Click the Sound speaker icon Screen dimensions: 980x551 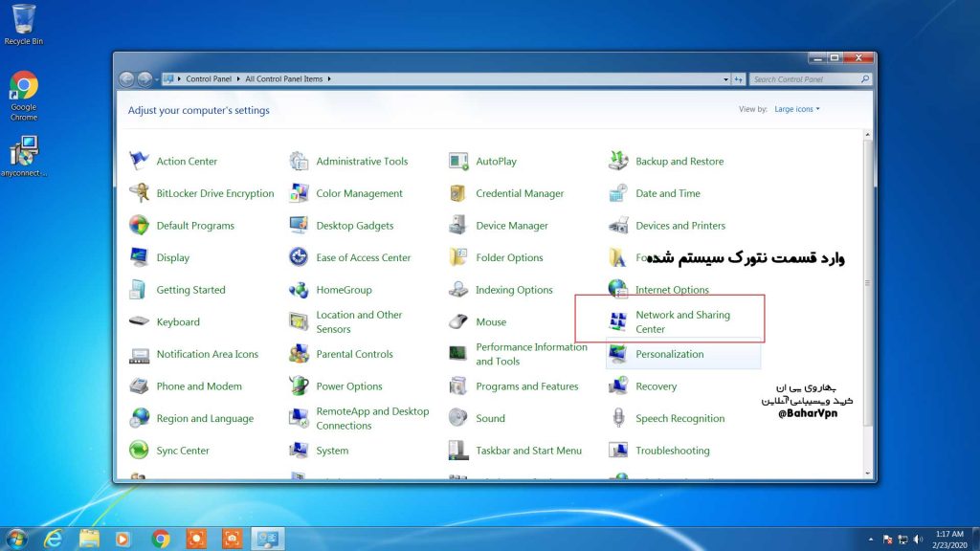click(x=458, y=418)
